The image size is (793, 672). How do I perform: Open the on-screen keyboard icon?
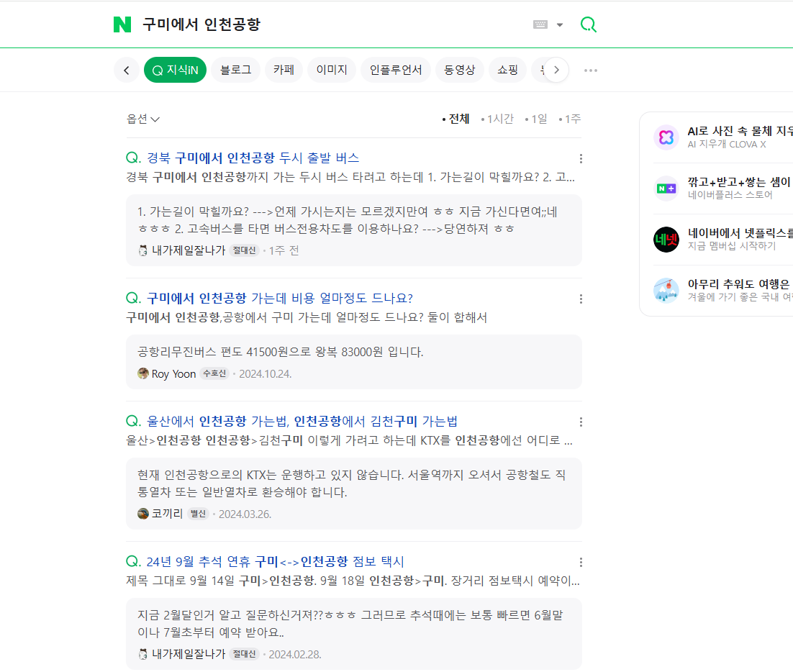(540, 24)
